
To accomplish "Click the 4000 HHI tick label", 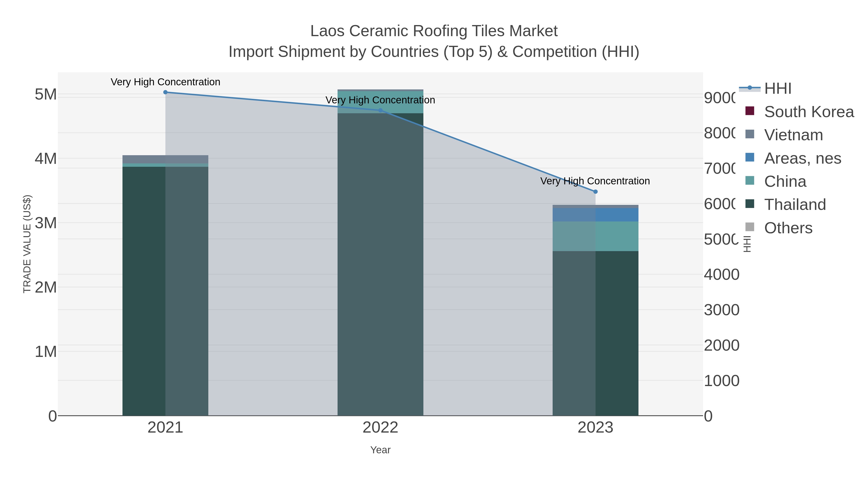I will pos(722,274).
